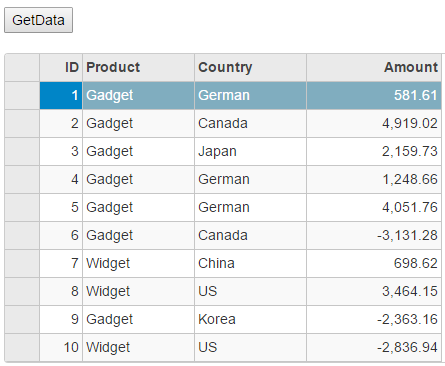Select the Canada cell in row 2

pos(250,123)
